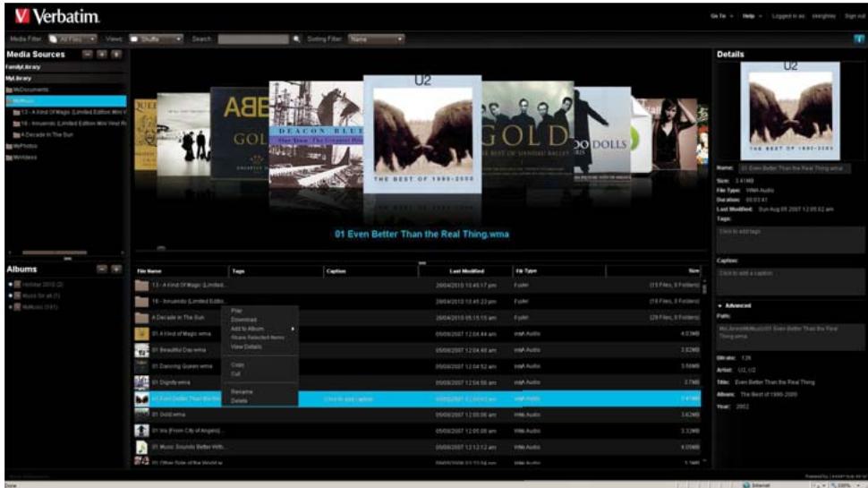Click the cover flow scroll slider handle
The height and width of the screenshot is (488, 868).
pos(161,248)
